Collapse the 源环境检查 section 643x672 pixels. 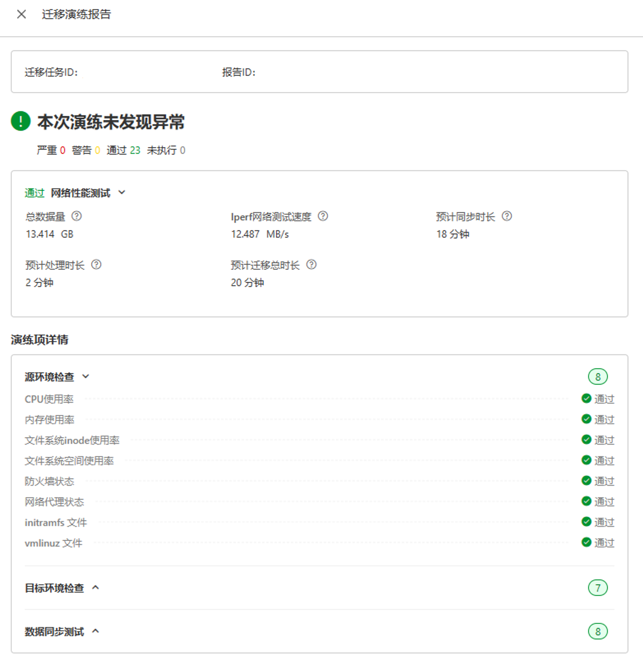pos(86,376)
